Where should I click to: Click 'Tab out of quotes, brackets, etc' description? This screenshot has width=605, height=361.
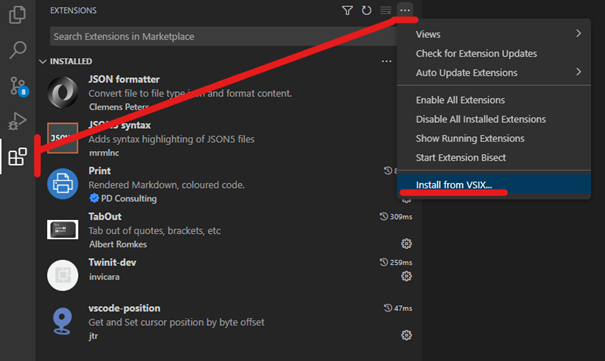point(154,231)
